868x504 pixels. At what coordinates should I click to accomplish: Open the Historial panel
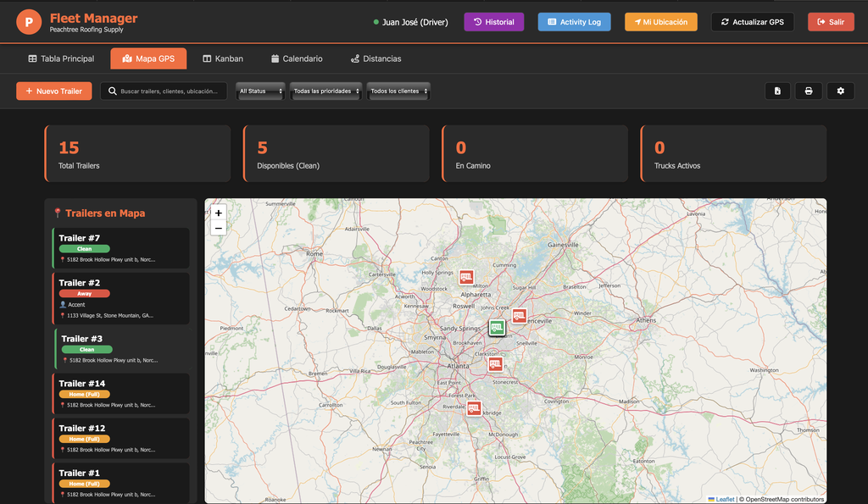[x=493, y=21]
